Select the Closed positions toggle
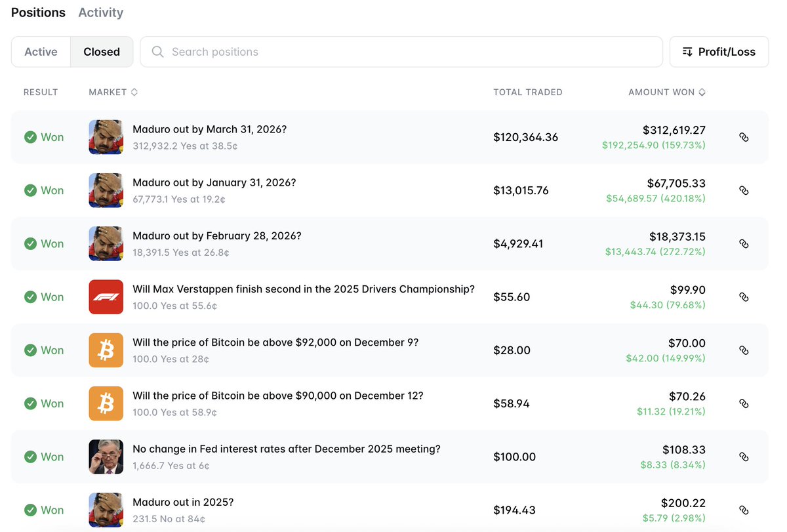 pyautogui.click(x=102, y=52)
